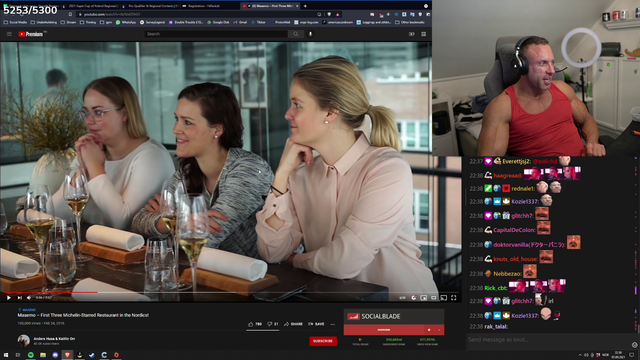
Task: Open the Google Disk bookmark
Action: coord(218,22)
